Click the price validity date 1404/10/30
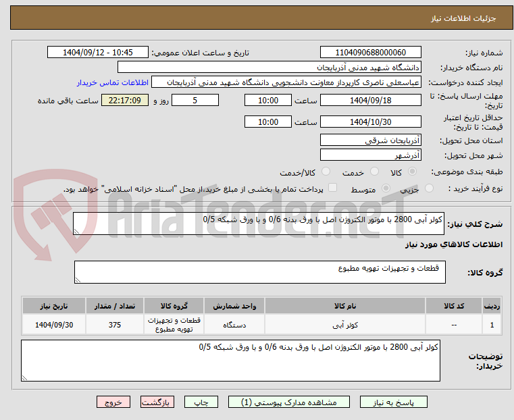The image size is (514, 420). 370,122
